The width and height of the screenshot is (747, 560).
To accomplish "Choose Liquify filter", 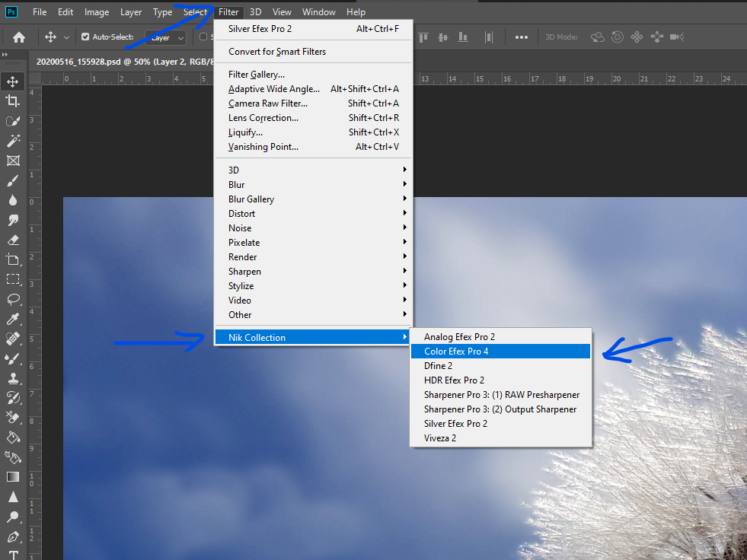I will tap(313, 132).
